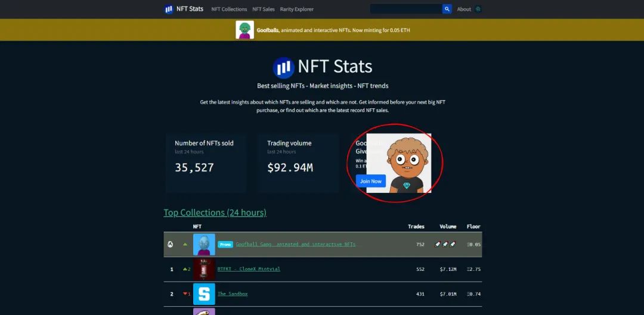
Task: Click the large NFT Stats hero logo icon
Action: [x=283, y=68]
